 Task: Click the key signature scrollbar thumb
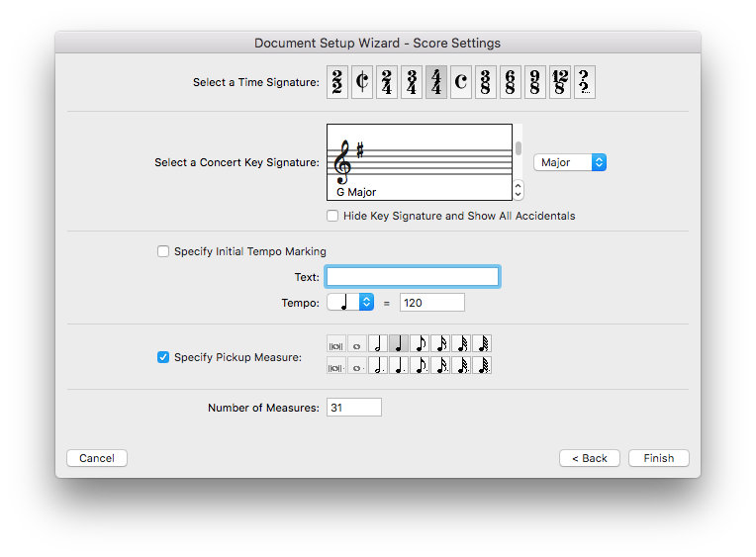519,148
